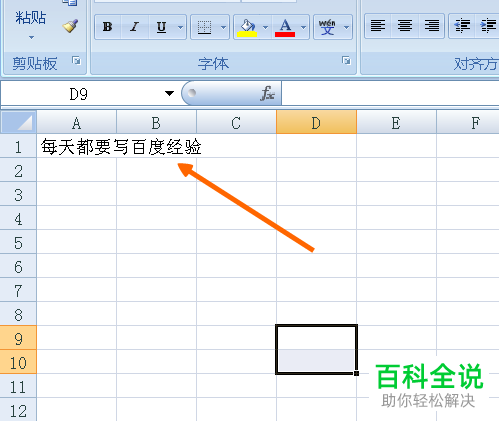Select column B header
Image resolution: width=499 pixels, height=421 pixels.
point(156,123)
